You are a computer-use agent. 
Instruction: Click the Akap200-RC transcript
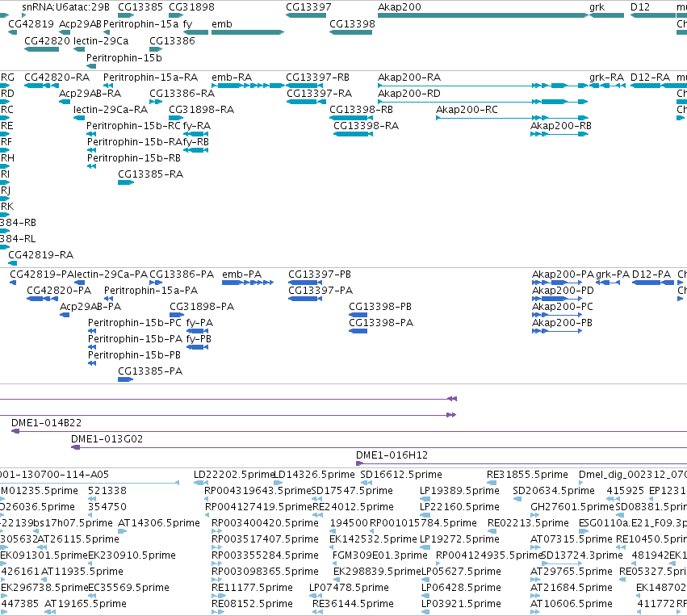pyautogui.click(x=512, y=118)
